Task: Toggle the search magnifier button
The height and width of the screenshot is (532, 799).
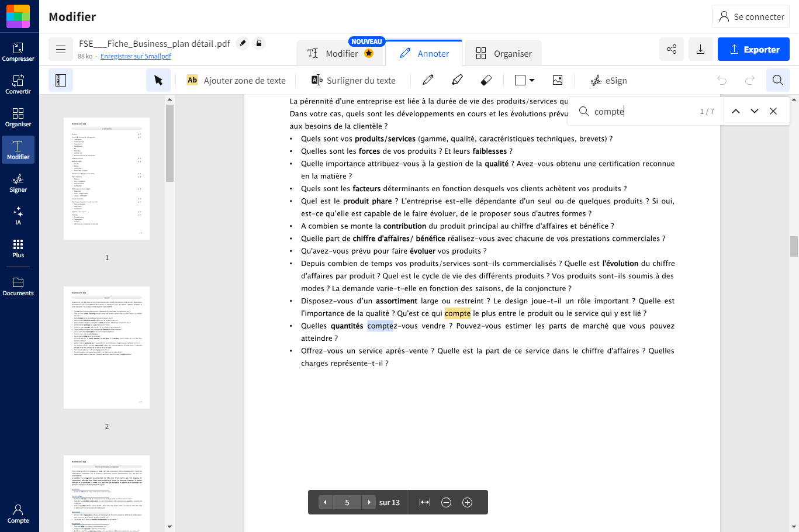Action: (x=778, y=80)
